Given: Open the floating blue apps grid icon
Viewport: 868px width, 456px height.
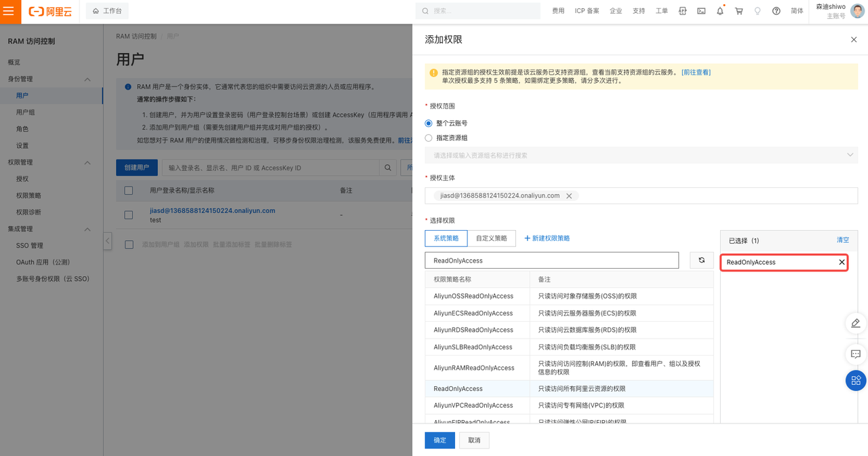Looking at the screenshot, I should pos(856,380).
